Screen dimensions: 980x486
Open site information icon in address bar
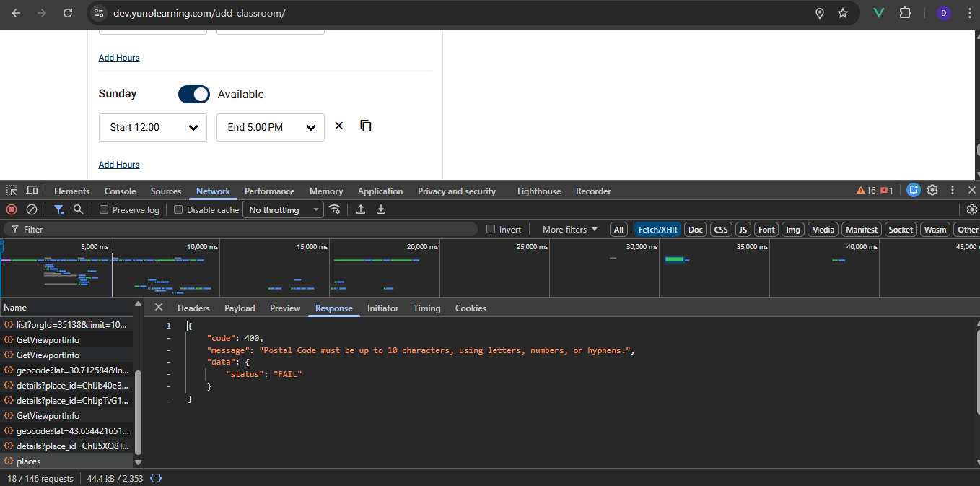coord(100,13)
